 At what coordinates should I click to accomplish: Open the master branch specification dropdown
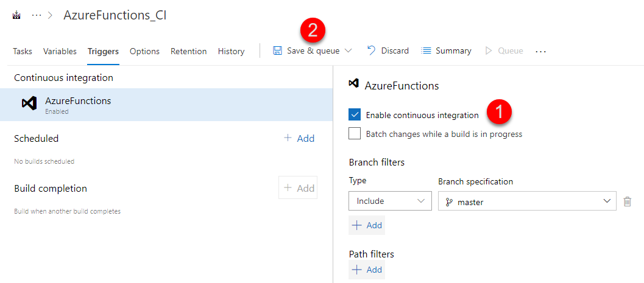point(528,201)
